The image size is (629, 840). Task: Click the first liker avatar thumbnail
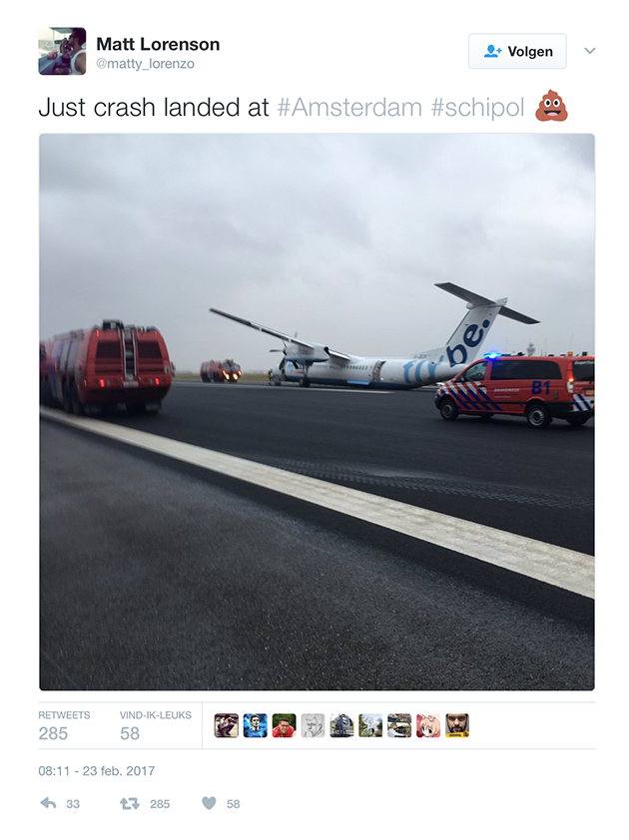click(227, 725)
